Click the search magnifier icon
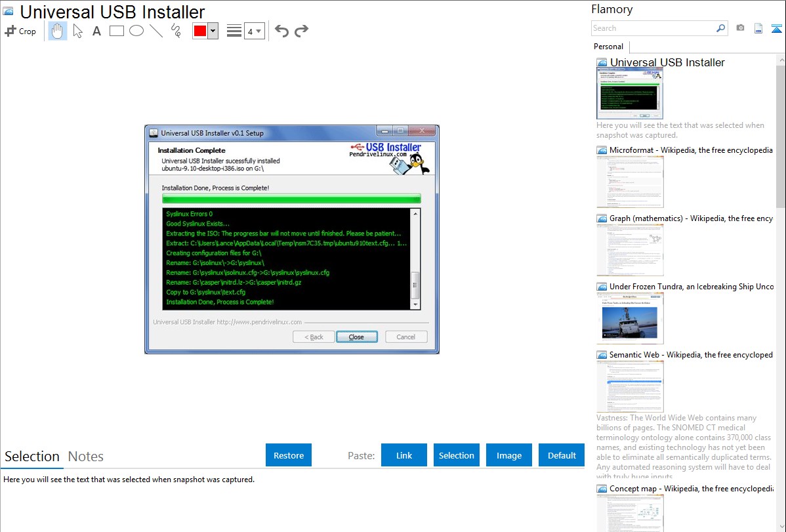786x532 pixels. [x=720, y=28]
